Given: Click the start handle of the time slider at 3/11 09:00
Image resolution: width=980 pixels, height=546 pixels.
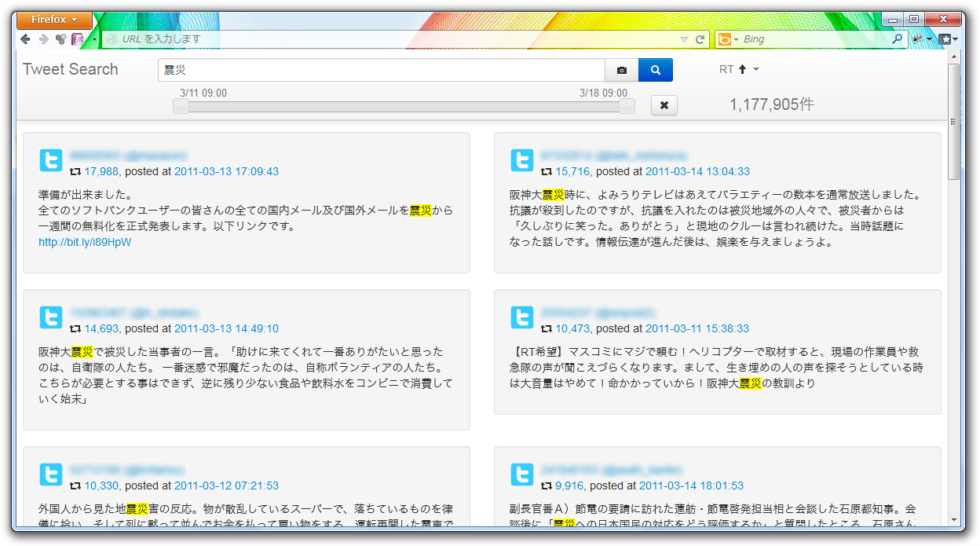Looking at the screenshot, I should pyautogui.click(x=181, y=106).
